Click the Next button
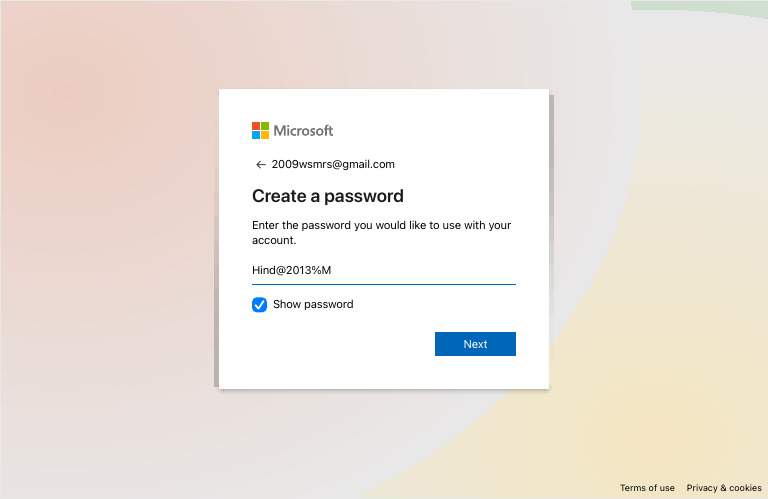The width and height of the screenshot is (768, 499). 475,344
